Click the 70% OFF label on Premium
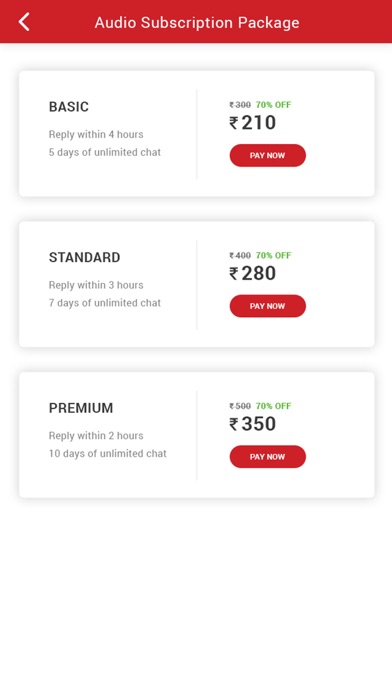This screenshot has width=392, height=696. point(273,406)
